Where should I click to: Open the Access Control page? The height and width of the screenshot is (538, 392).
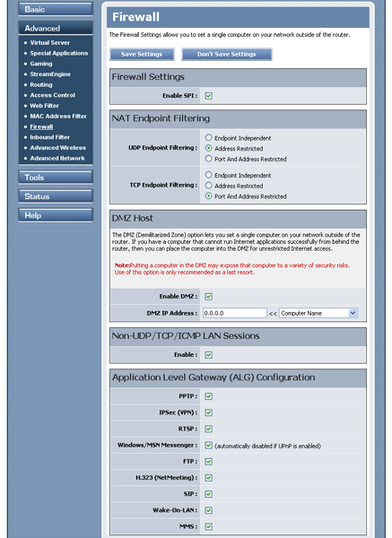point(53,95)
